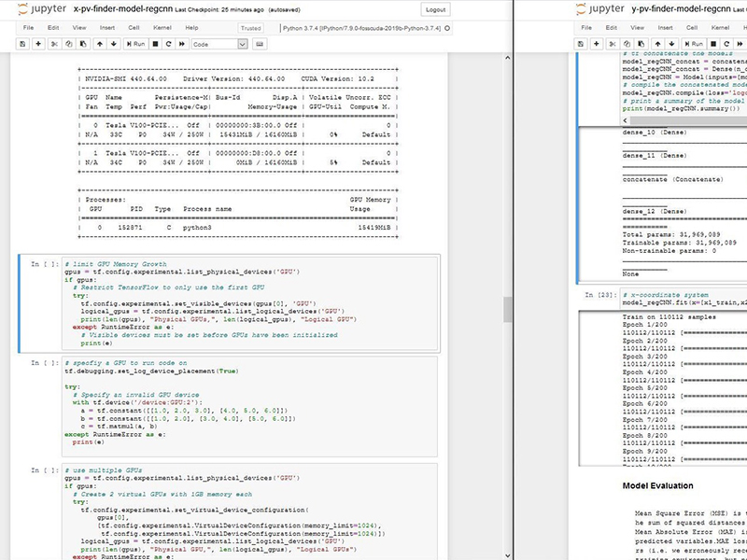Image resolution: width=747 pixels, height=560 pixels.
Task: Open File menu in y-pv-finder notebook
Action: (586, 28)
